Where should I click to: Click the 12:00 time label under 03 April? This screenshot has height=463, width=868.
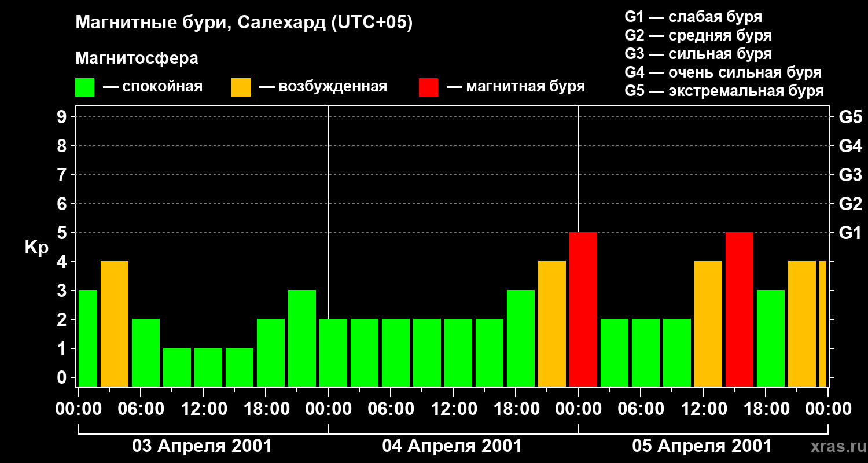[204, 409]
